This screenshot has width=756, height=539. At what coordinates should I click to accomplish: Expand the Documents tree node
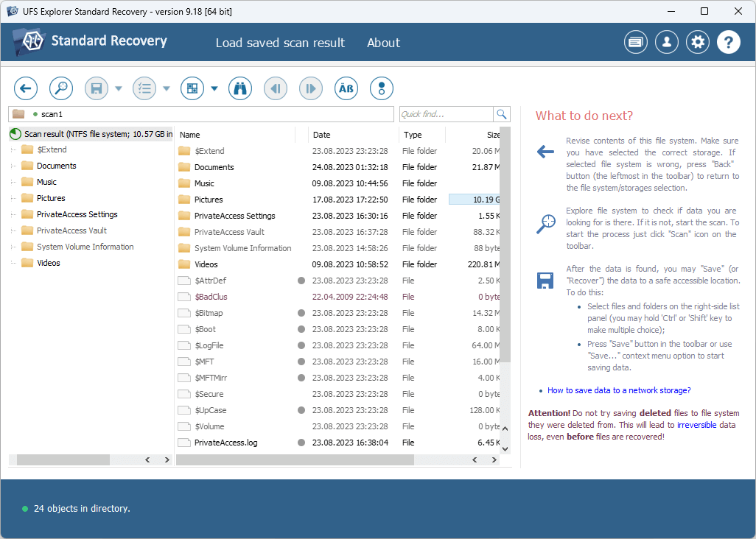tap(13, 166)
